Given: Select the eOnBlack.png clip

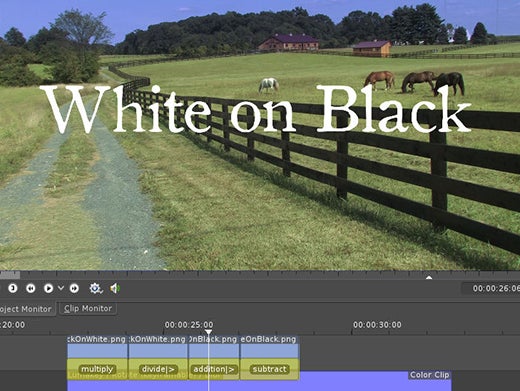Looking at the screenshot, I should pyautogui.click(x=269, y=347).
